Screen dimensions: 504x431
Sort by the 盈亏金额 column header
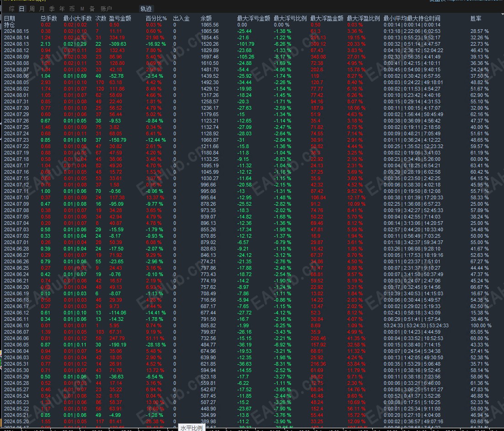120,18
